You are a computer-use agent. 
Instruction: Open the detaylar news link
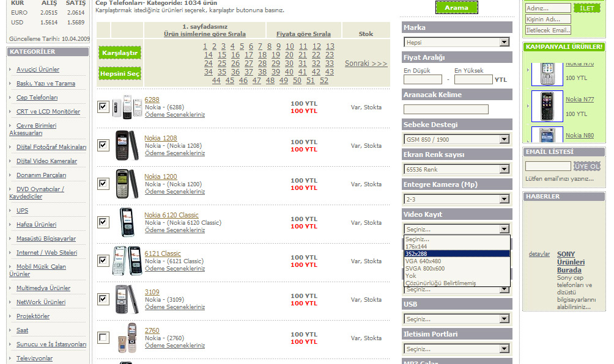539,253
